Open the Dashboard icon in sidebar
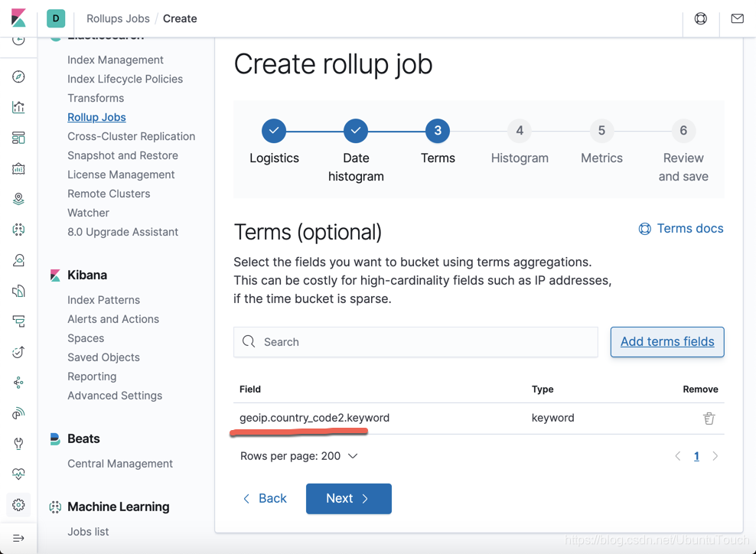This screenshot has height=554, width=756. [18, 138]
